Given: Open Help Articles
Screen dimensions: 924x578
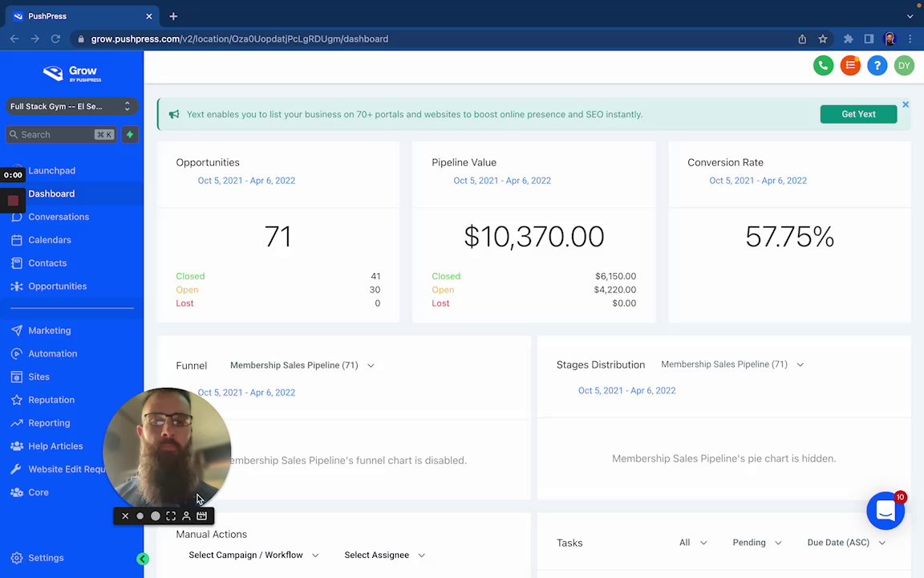Looking at the screenshot, I should pyautogui.click(x=55, y=446).
